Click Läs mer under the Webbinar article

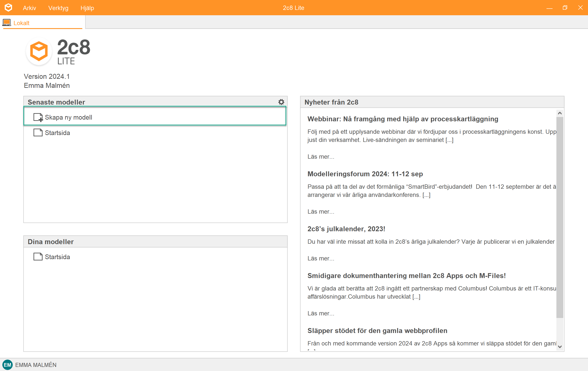tap(321, 157)
